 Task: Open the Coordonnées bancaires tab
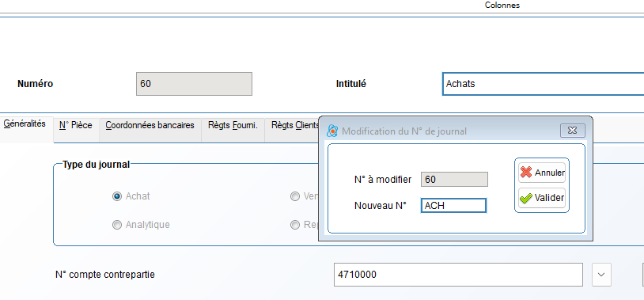tap(150, 125)
